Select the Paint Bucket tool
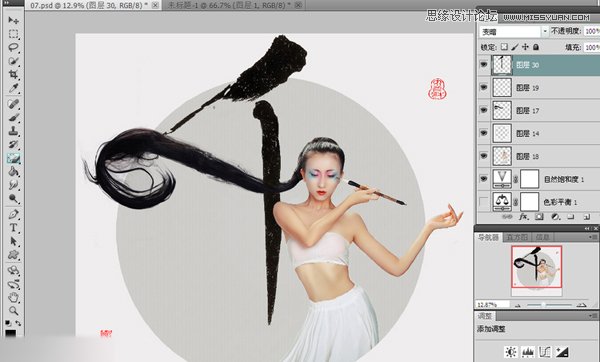This screenshot has width=600, height=362. click(13, 171)
